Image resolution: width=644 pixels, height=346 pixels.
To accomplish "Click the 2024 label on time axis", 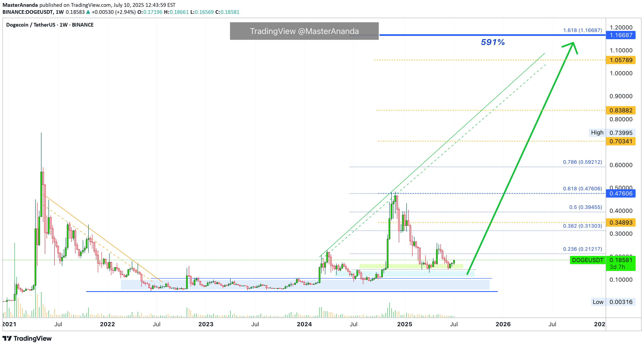I will (304, 324).
